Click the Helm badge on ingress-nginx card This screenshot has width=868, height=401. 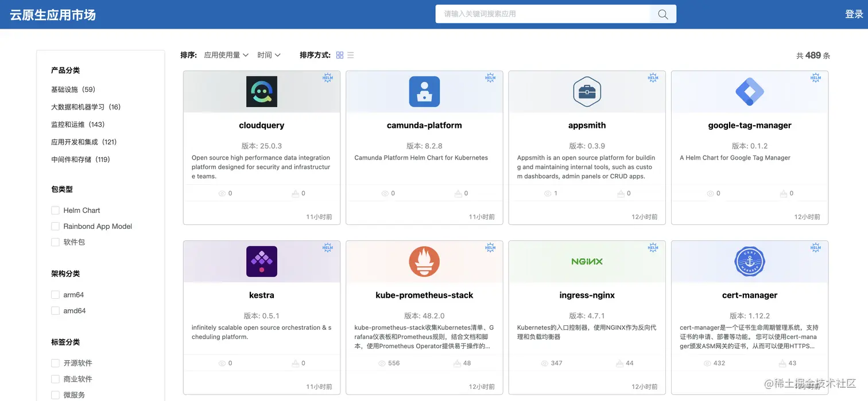(x=653, y=248)
